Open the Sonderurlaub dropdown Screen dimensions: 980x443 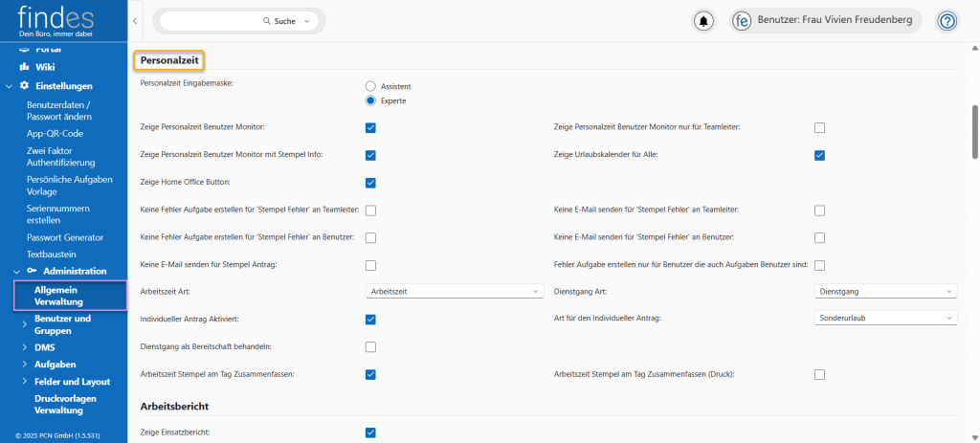click(884, 318)
